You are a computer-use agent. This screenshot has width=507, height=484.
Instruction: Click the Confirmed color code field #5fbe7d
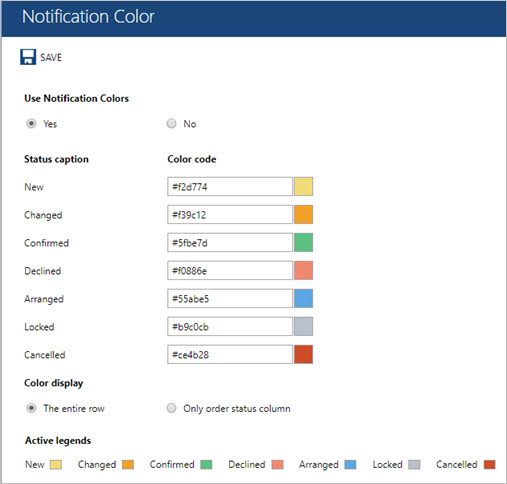(230, 242)
